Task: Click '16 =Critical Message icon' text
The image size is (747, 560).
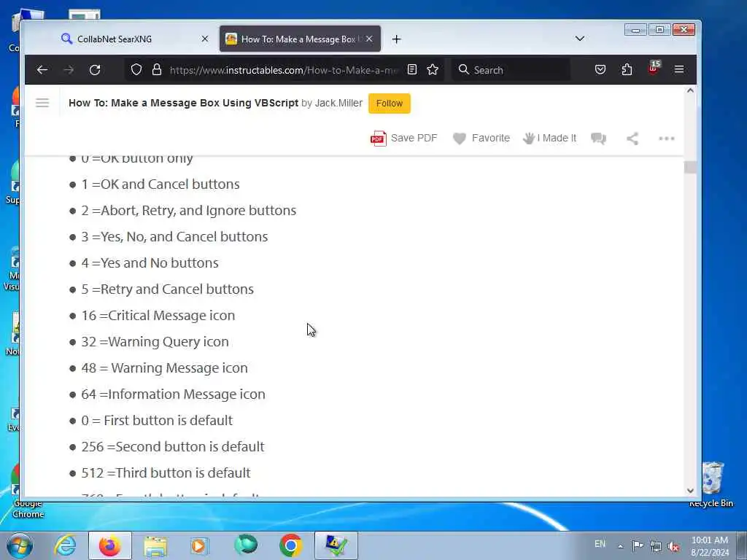Action: click(158, 315)
